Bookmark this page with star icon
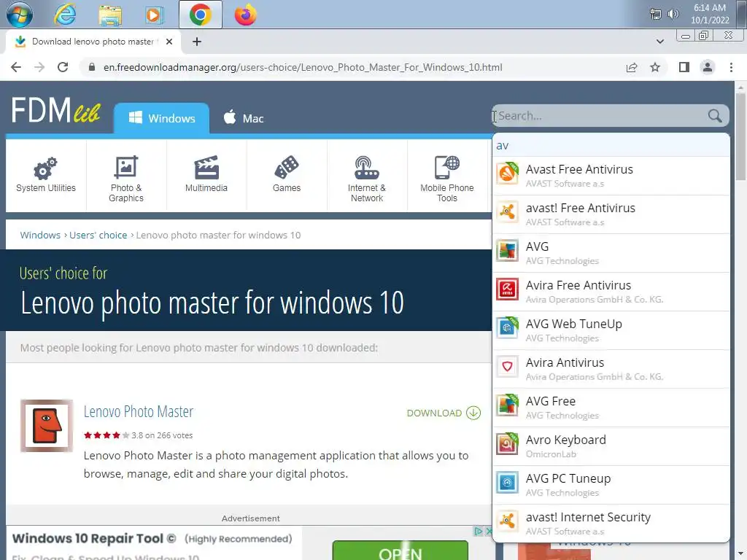The width and height of the screenshot is (747, 560). tap(655, 67)
